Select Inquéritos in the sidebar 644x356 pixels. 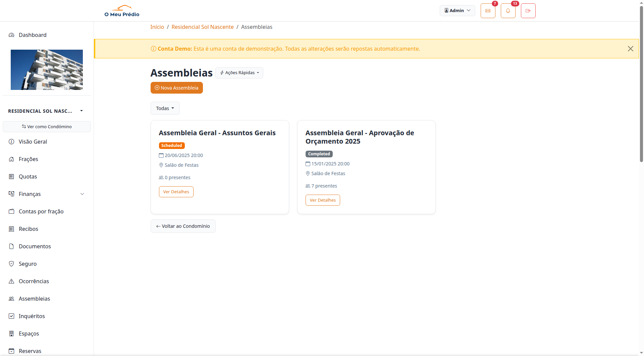click(x=32, y=316)
